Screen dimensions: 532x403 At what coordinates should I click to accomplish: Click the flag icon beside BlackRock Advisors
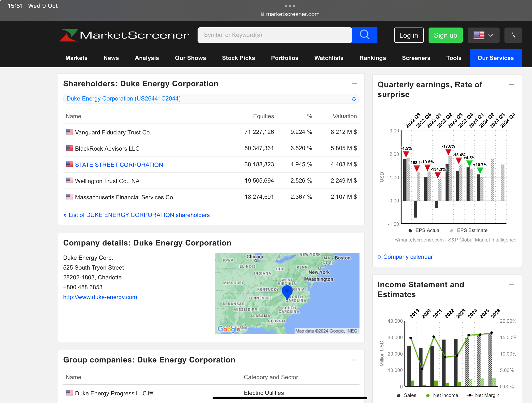tap(70, 148)
